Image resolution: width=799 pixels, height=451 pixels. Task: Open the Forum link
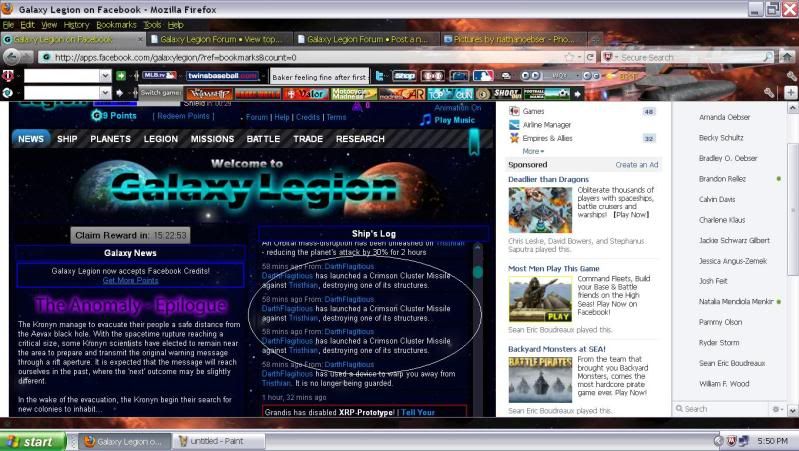pos(257,117)
